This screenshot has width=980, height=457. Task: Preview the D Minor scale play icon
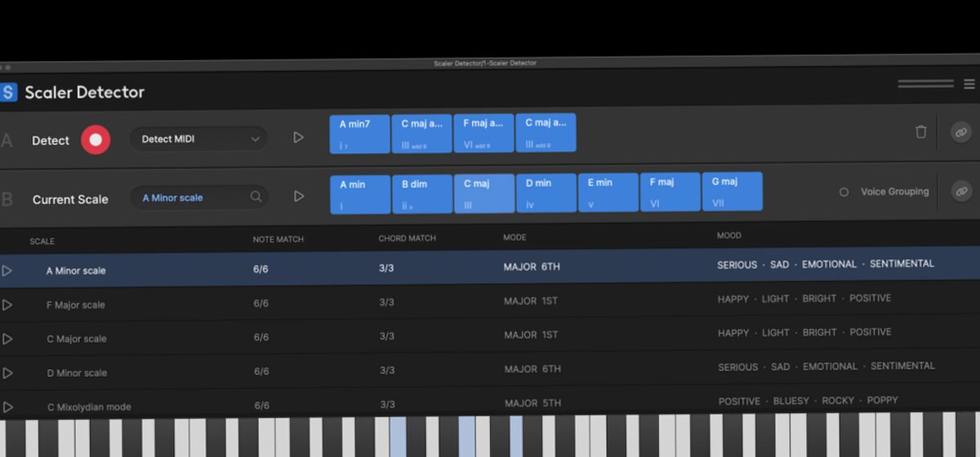[x=7, y=373]
